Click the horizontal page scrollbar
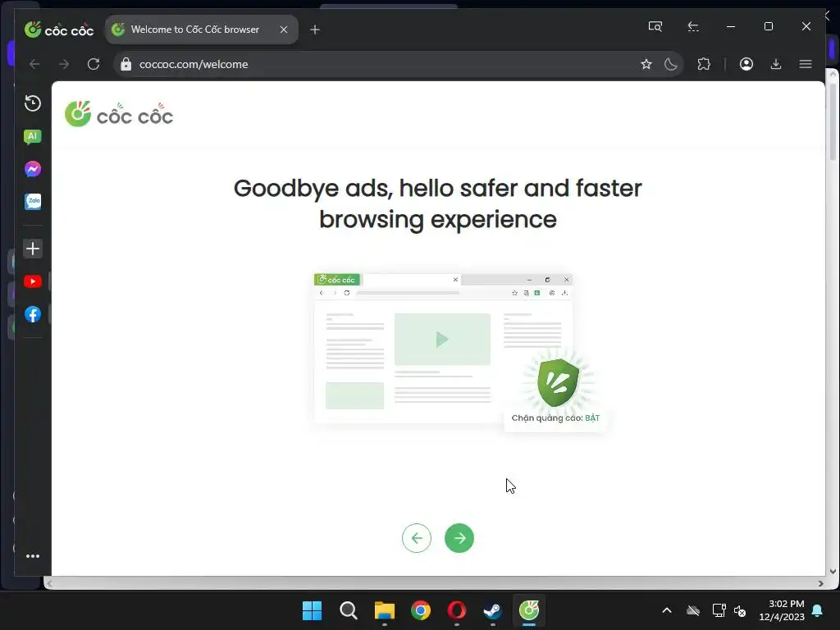Viewport: 840px width, 630px height. [434, 583]
